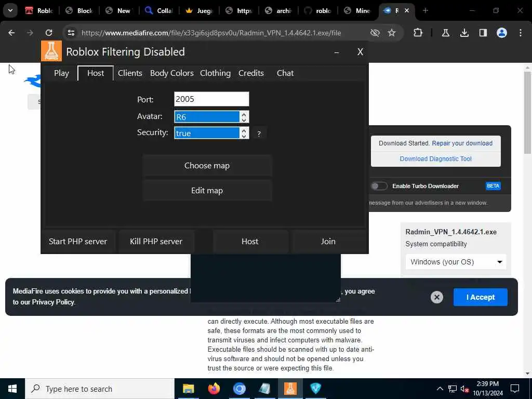Accept MediaFire cookies with I Accept
Image resolution: width=532 pixels, height=399 pixels.
[x=481, y=297]
